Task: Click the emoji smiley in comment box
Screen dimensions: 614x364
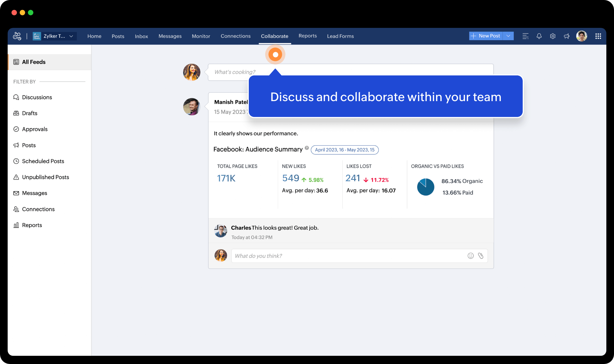Action: (x=470, y=256)
